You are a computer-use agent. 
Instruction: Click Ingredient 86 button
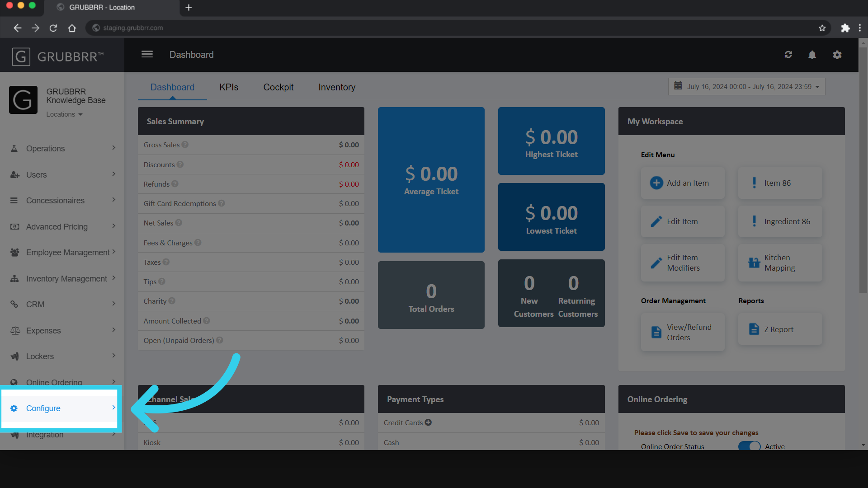780,221
